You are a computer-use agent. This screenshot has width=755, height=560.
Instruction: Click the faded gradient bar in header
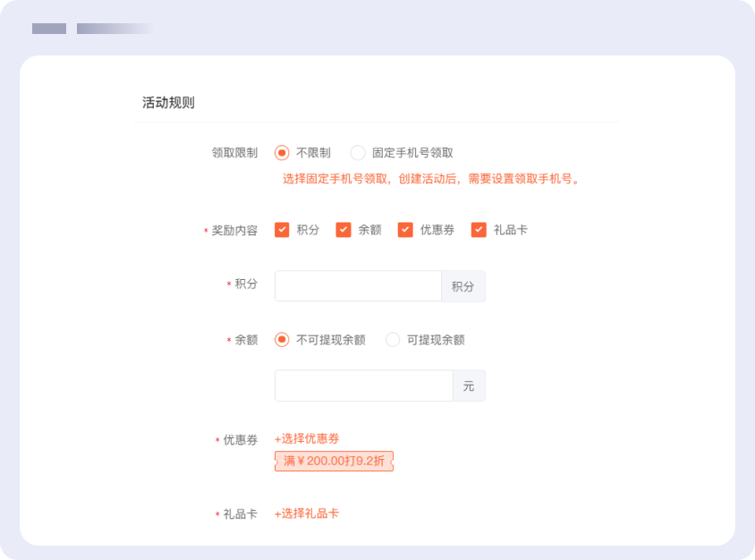(x=114, y=29)
